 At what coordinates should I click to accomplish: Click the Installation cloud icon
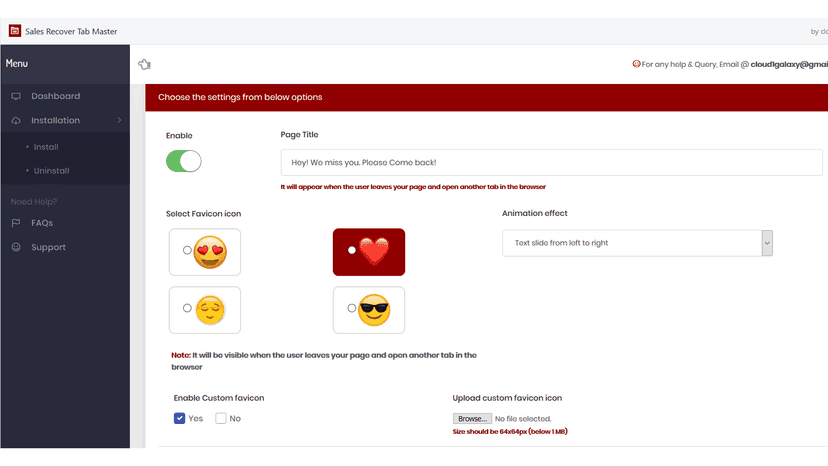16,120
